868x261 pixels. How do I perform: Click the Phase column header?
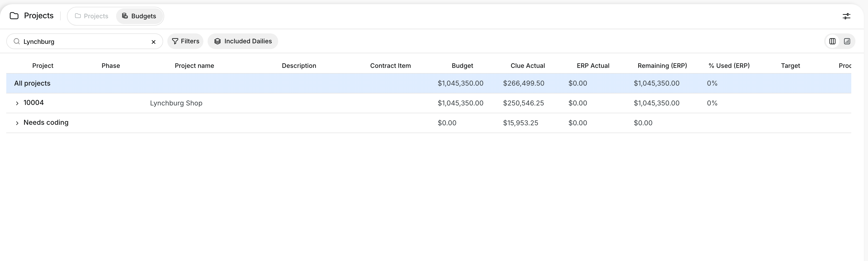tap(111, 66)
